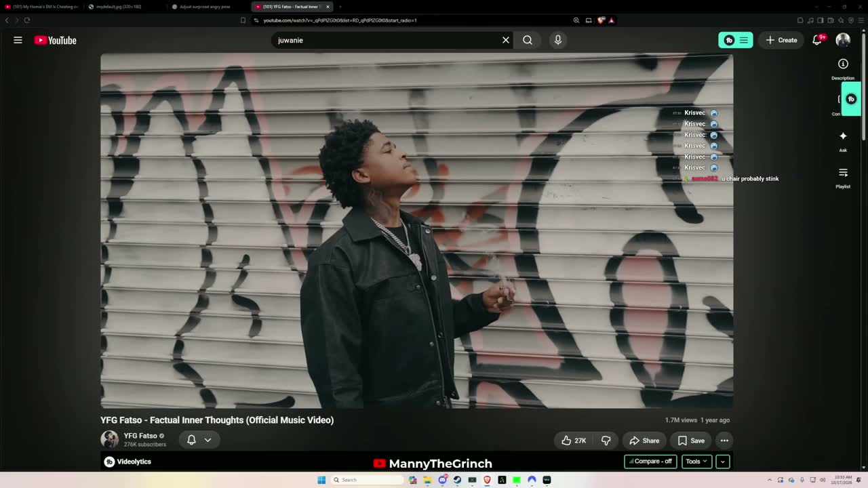Expand the Videolytics collapse chevron
This screenshot has height=488, width=868.
click(723, 462)
